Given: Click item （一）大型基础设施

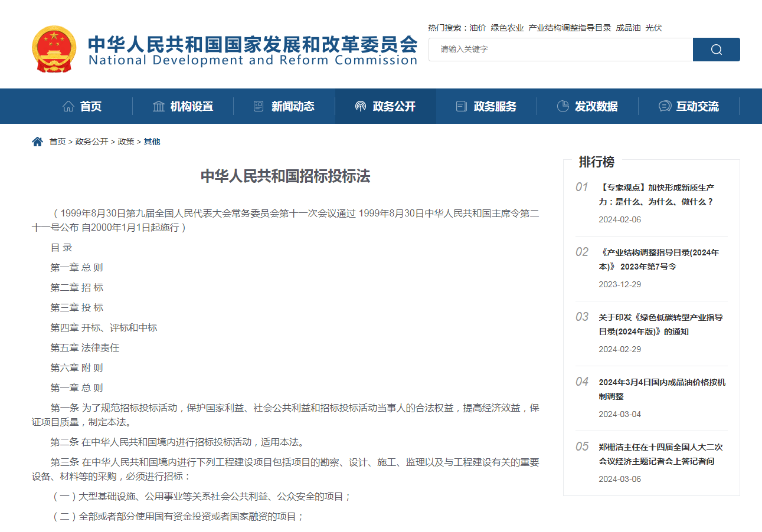Looking at the screenshot, I should click(x=201, y=497).
